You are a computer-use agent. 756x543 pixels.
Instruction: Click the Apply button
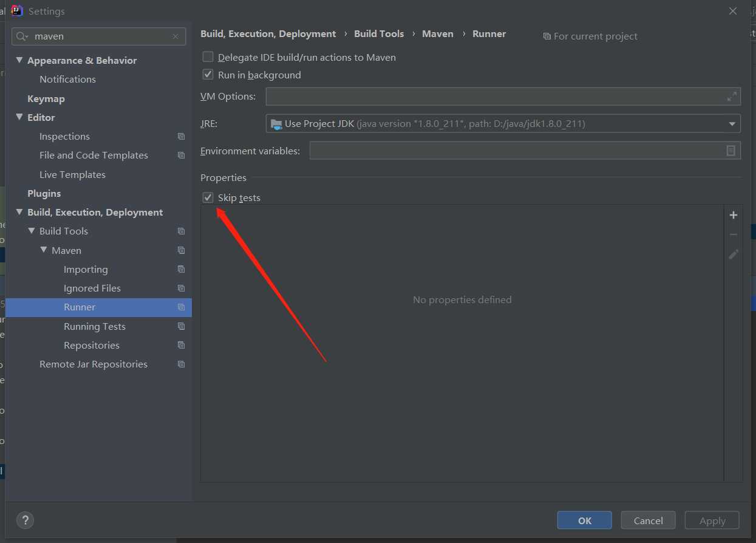(712, 521)
